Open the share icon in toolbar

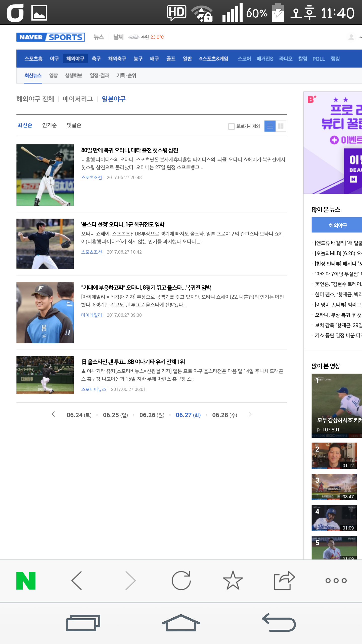284,581
